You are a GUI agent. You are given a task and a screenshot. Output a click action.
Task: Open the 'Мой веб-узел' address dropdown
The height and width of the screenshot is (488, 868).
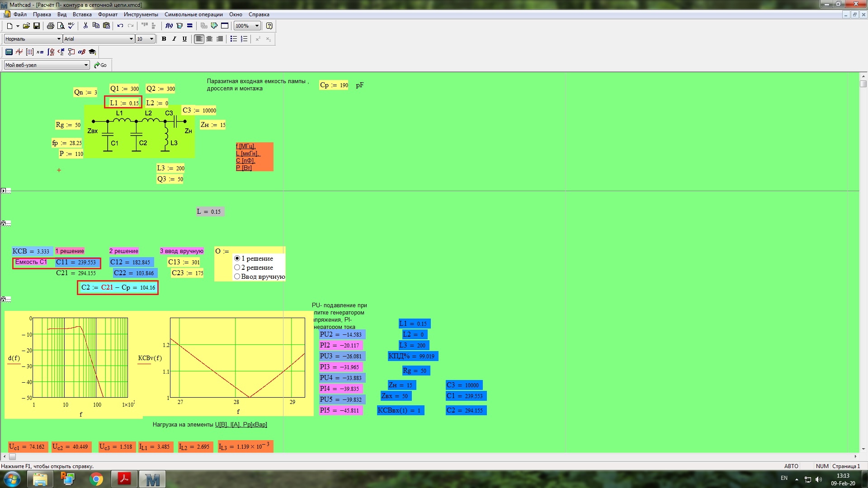pyautogui.click(x=86, y=65)
